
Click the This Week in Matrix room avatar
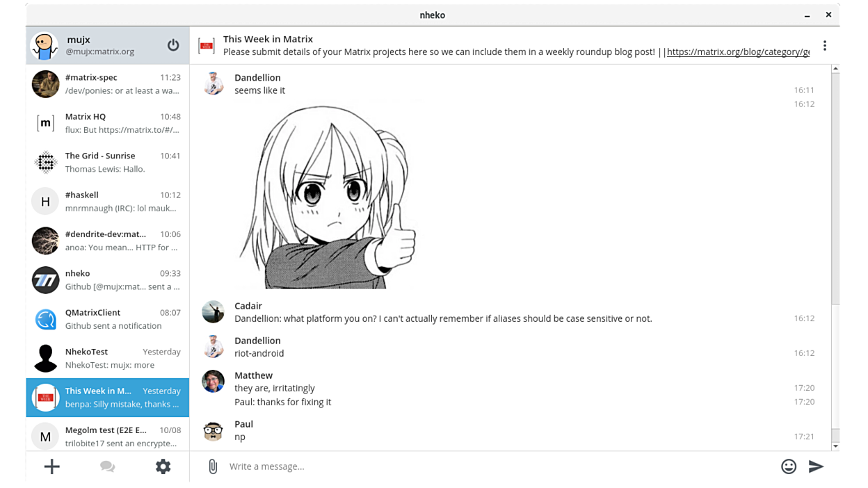tap(207, 46)
